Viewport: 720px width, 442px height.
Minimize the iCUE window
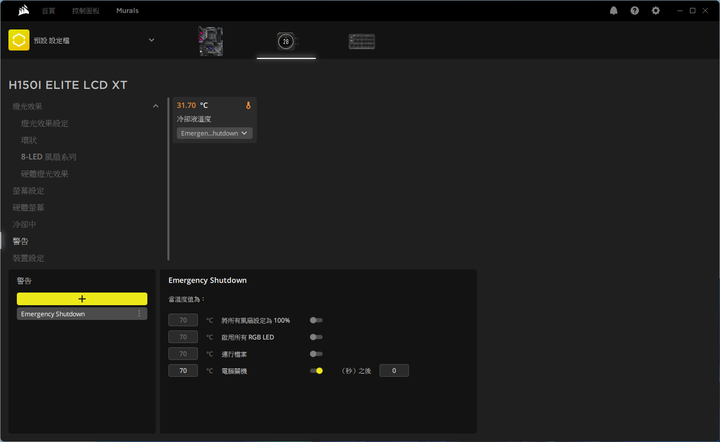680,11
